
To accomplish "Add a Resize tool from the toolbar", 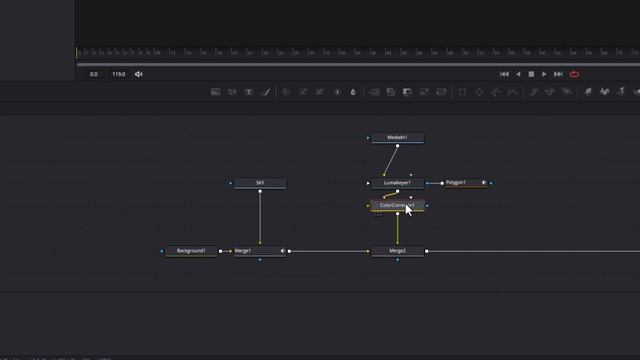I will click(x=424, y=92).
